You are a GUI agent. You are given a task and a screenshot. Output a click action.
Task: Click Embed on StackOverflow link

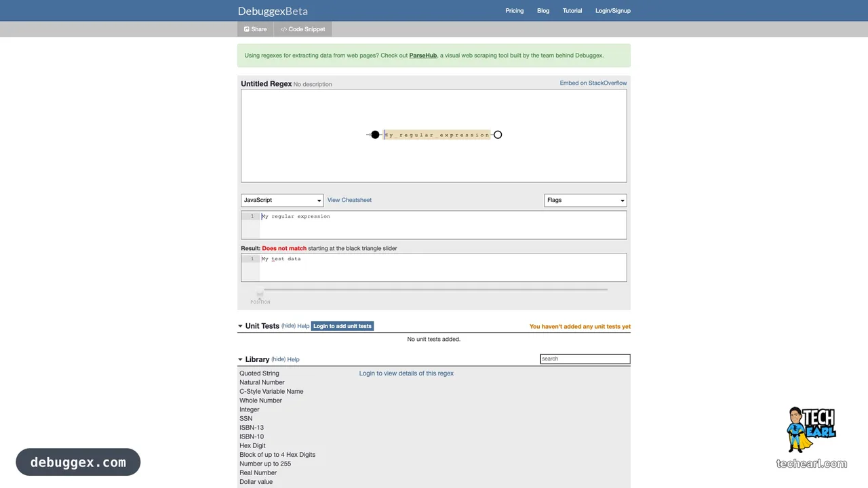coord(593,83)
